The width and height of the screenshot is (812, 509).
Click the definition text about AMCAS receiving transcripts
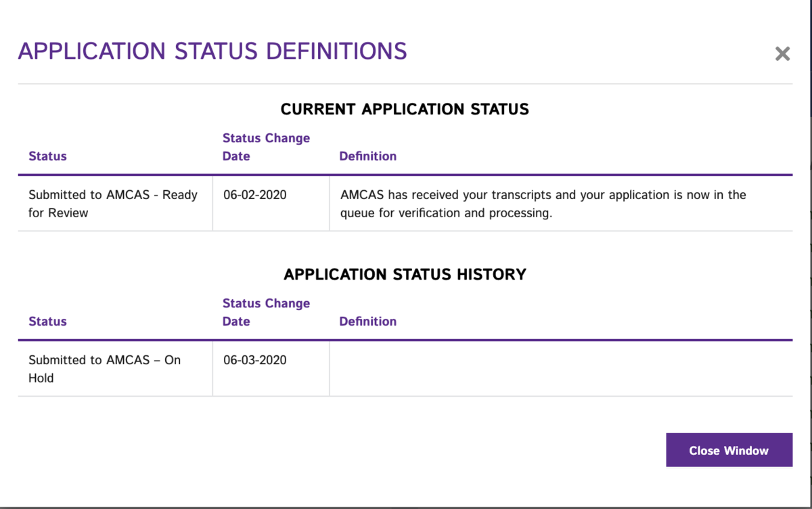point(543,204)
